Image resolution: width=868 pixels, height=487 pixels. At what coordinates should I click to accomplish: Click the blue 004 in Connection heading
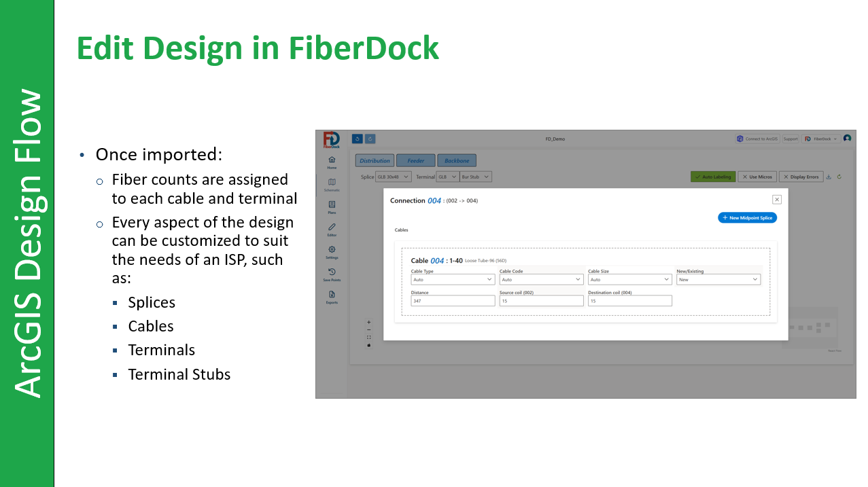434,200
